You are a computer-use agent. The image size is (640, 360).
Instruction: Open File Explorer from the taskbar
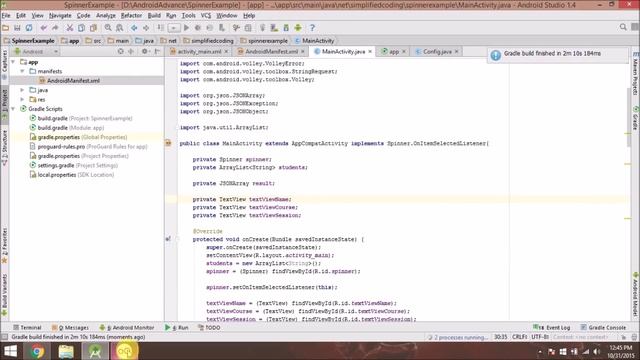(66, 351)
